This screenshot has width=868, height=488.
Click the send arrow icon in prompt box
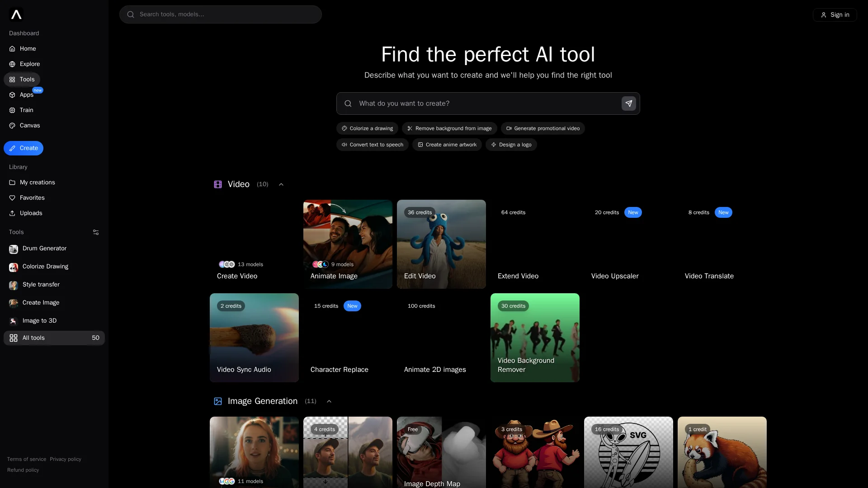pyautogui.click(x=628, y=103)
